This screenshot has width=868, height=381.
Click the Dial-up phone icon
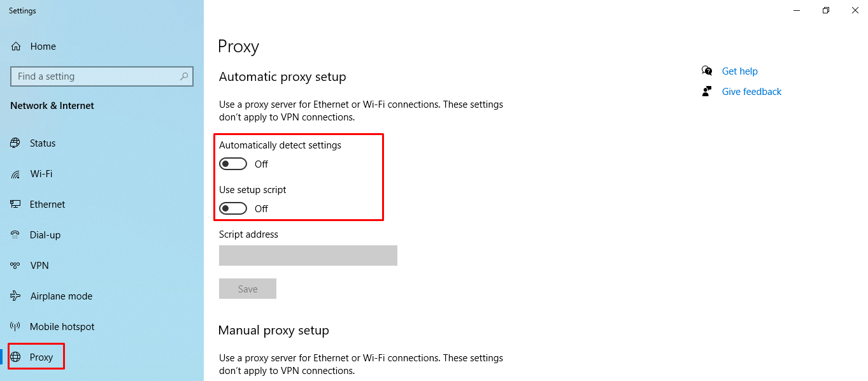15,235
